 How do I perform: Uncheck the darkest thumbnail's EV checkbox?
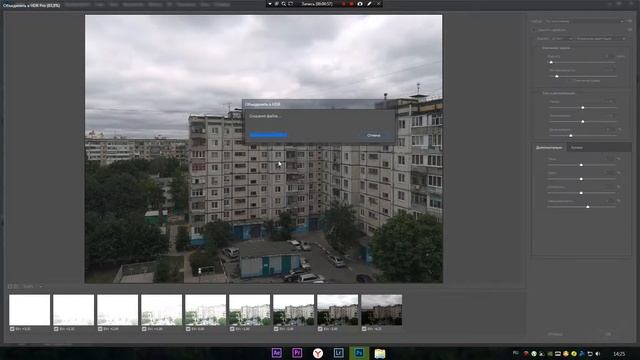[364, 329]
